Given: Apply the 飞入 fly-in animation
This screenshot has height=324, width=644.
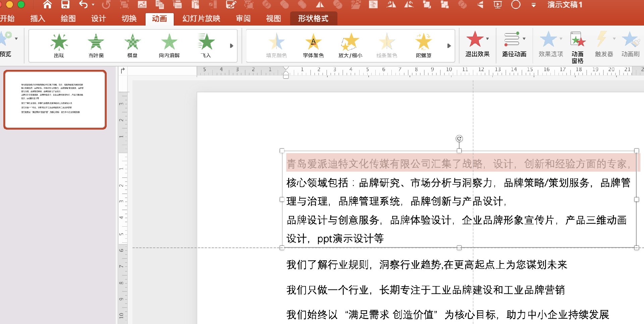Looking at the screenshot, I should pos(206,46).
